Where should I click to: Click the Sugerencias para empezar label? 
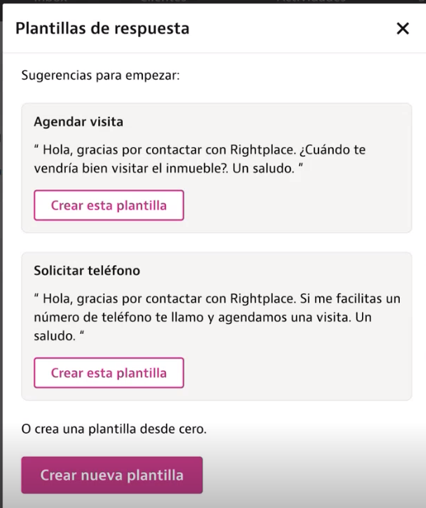pyautogui.click(x=101, y=75)
